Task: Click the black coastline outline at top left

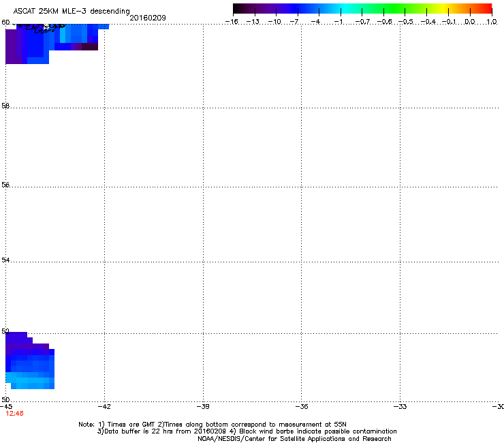Action: [x=40, y=29]
